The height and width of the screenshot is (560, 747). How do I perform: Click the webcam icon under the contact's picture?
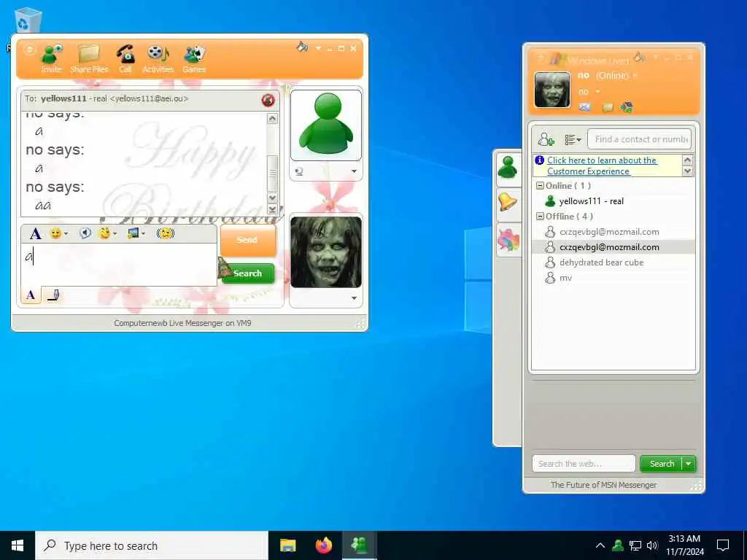299,172
